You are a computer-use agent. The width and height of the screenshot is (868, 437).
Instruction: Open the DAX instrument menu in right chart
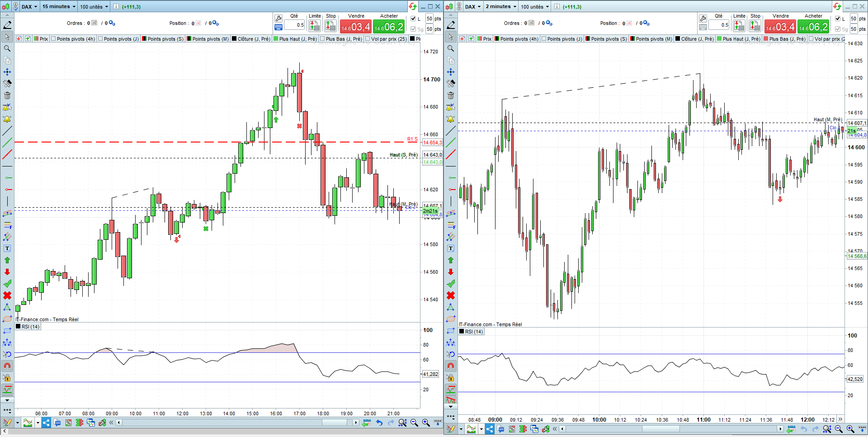tap(473, 6)
